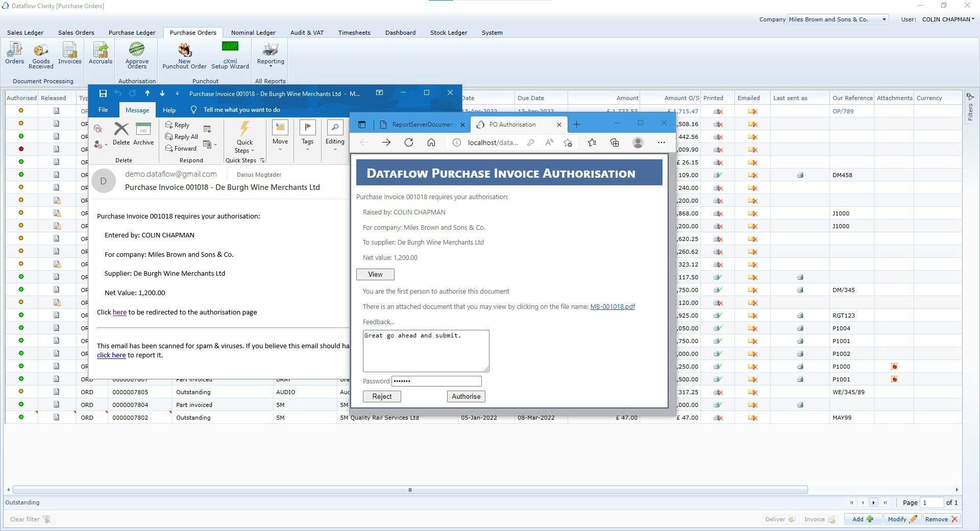Open the MB-001018.pdf attachment link
This screenshot has height=531, width=980.
pos(612,307)
